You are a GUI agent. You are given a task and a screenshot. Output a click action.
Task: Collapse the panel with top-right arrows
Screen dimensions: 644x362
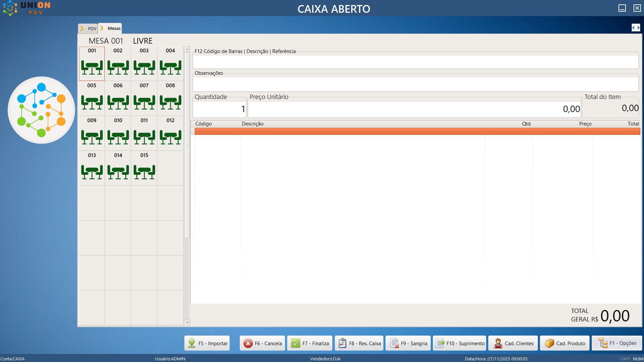[636, 28]
